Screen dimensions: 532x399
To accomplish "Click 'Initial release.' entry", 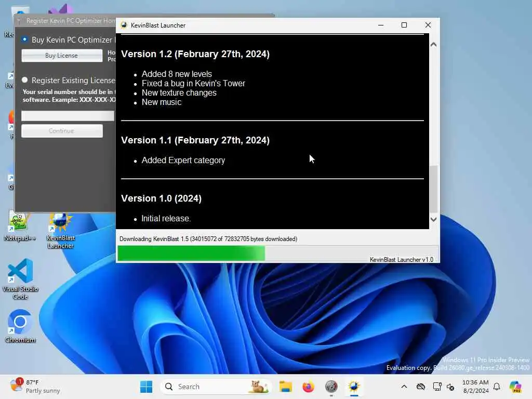I will click(x=166, y=219).
